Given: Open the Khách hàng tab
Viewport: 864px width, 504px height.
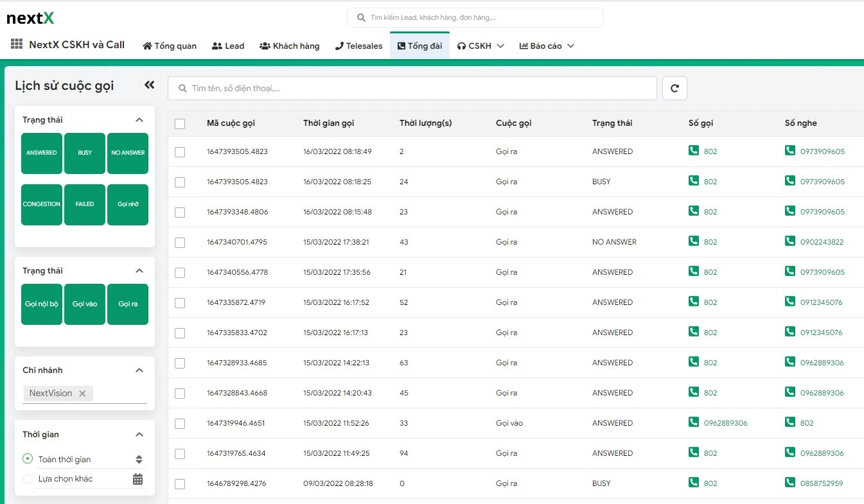Looking at the screenshot, I should tap(289, 46).
